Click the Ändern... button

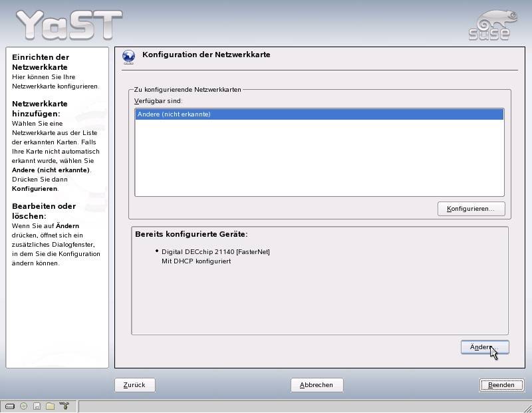[x=485, y=347]
